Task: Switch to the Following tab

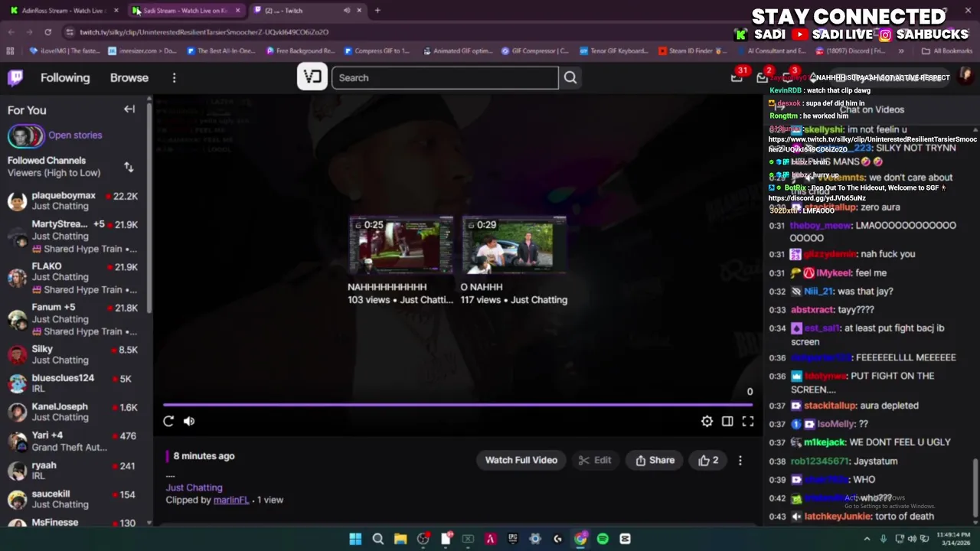Action: 65,78
